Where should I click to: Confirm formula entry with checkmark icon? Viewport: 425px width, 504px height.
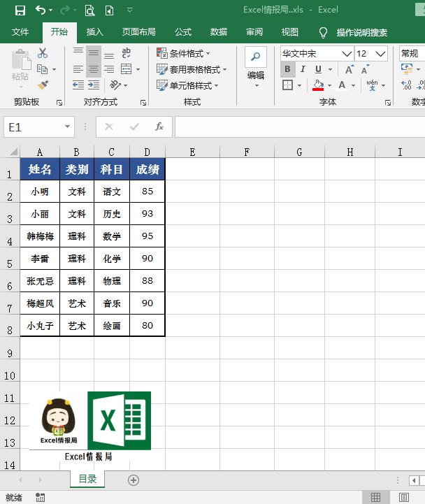click(134, 127)
